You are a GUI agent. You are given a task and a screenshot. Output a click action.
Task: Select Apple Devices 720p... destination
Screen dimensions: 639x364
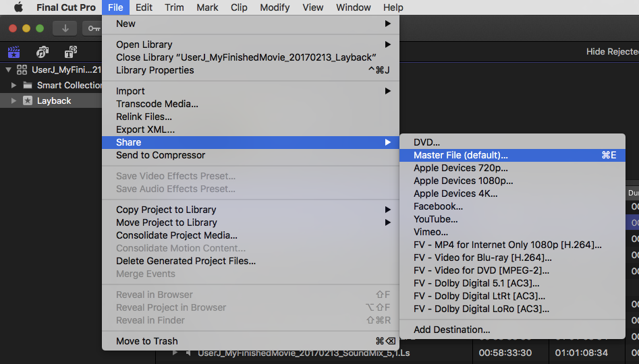click(512, 168)
